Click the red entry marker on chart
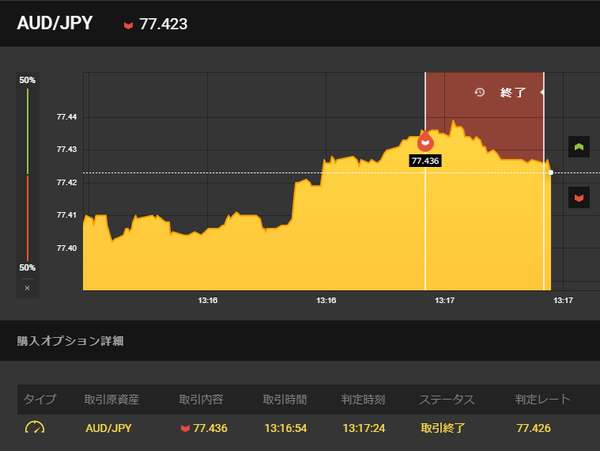The height and width of the screenshot is (451, 600). click(425, 142)
